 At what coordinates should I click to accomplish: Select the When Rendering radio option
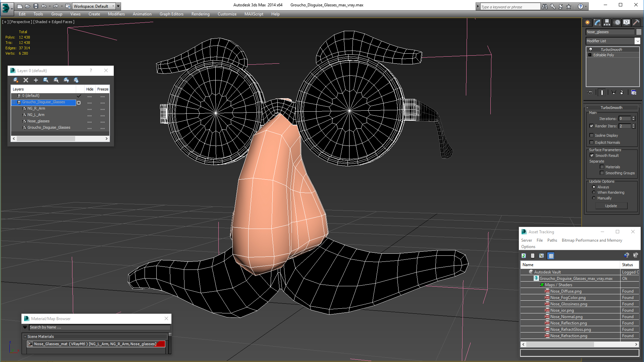(x=594, y=192)
